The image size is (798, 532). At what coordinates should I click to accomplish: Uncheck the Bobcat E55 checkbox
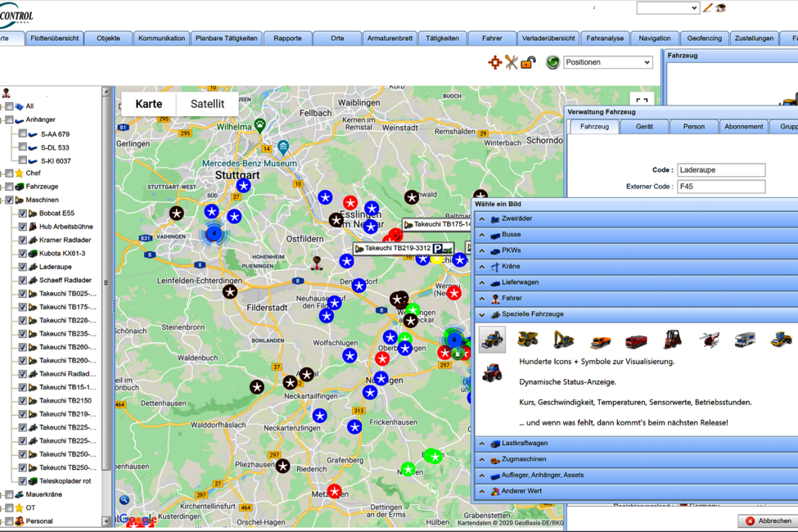click(x=22, y=214)
